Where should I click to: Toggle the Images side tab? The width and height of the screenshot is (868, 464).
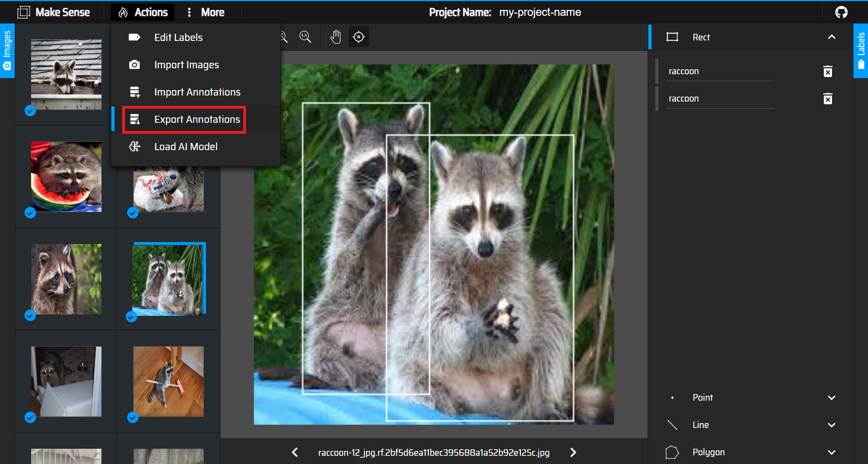pyautogui.click(x=7, y=51)
